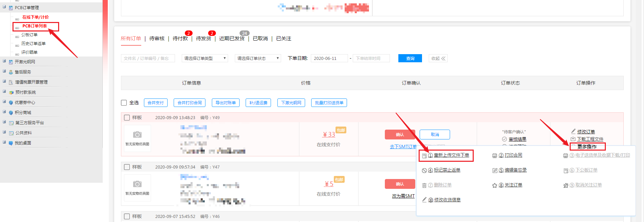This screenshot has width=644, height=222.
Task: Check the checkbox for order Y49
Action: (127, 118)
